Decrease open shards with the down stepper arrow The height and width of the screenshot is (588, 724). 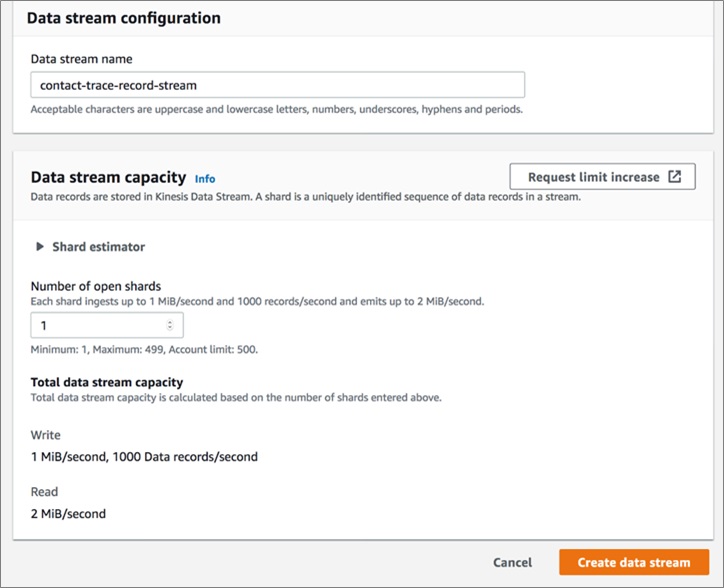coord(170,328)
